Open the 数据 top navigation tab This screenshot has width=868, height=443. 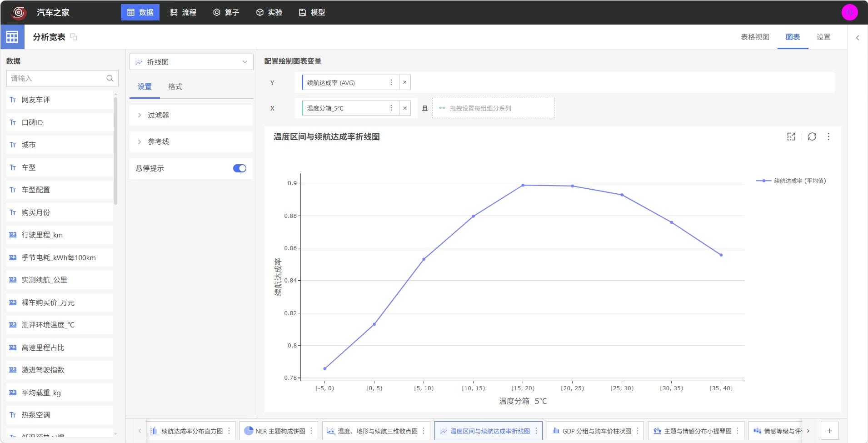click(x=140, y=12)
